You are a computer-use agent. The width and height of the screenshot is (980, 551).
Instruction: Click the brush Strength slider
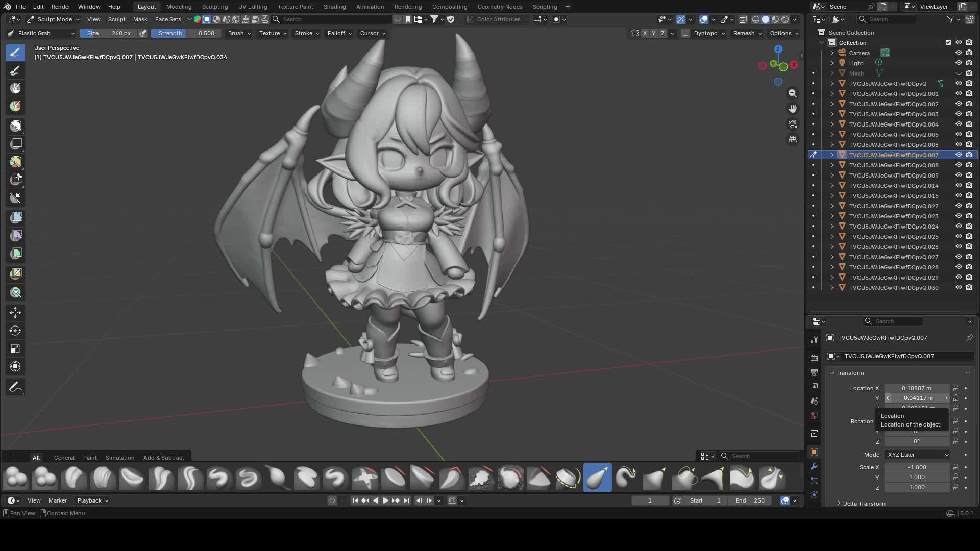coord(186,33)
